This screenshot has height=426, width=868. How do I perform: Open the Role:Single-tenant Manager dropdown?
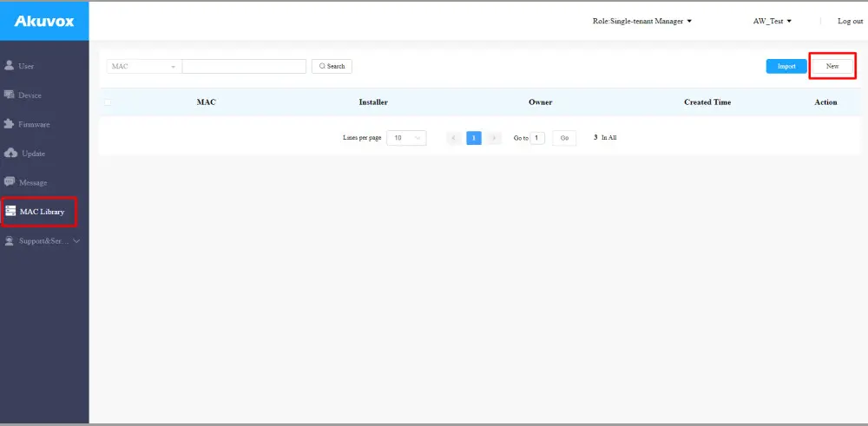642,21
